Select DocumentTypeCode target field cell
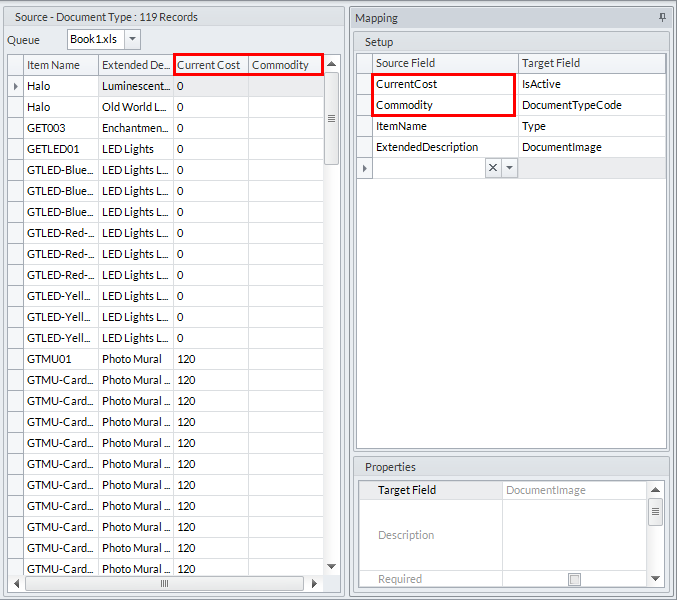The height and width of the screenshot is (600, 677). point(590,105)
